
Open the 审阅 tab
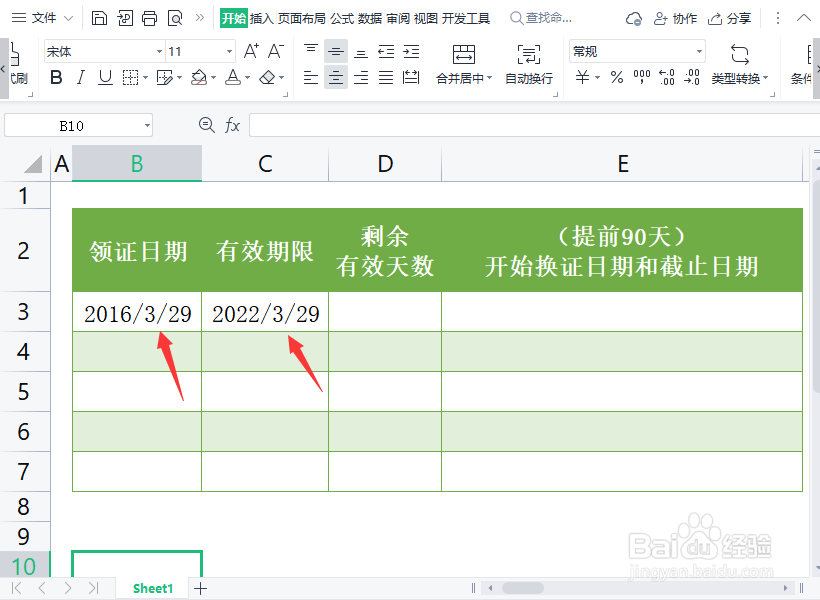pos(398,19)
